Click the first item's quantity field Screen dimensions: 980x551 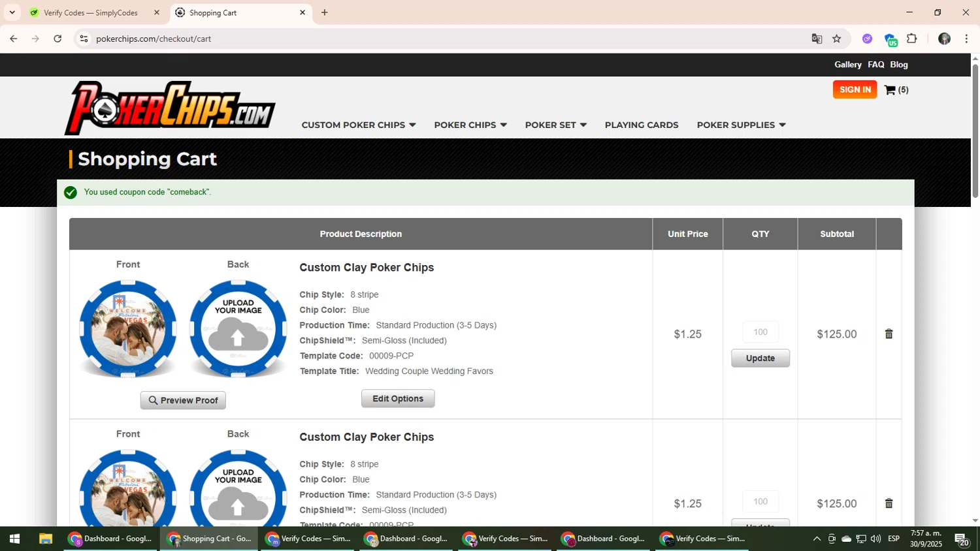760,332
